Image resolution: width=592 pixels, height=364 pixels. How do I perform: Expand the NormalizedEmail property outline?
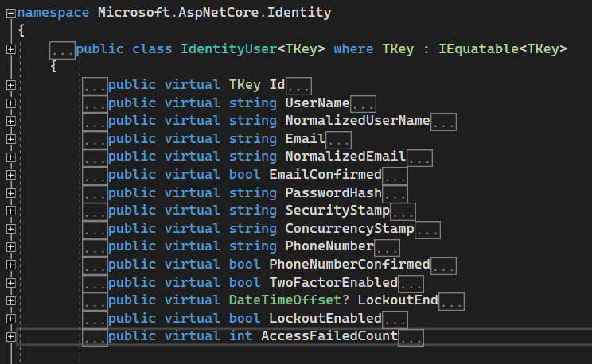click(11, 157)
